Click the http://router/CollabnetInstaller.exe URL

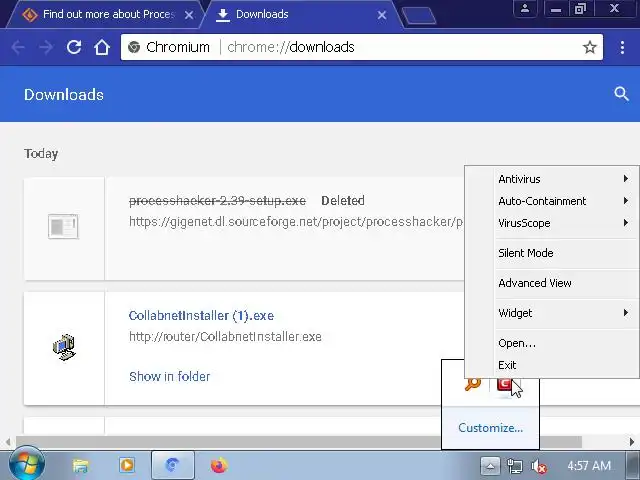(x=225, y=337)
